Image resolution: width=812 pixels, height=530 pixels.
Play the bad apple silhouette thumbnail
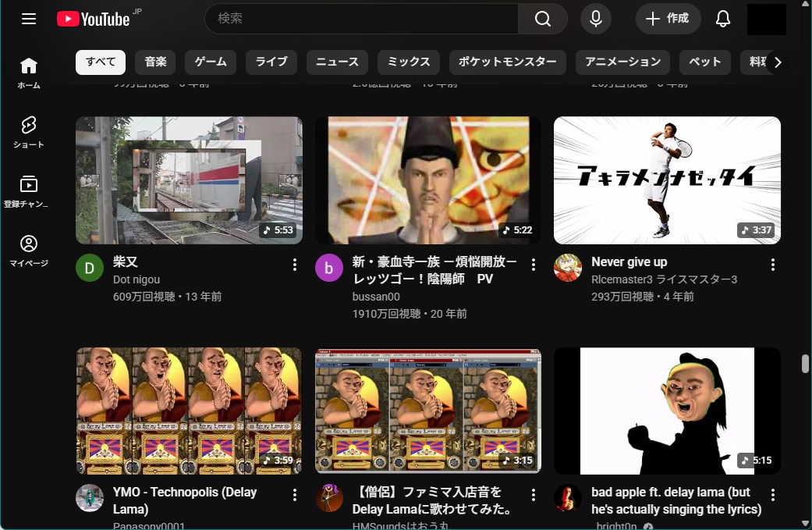click(667, 411)
